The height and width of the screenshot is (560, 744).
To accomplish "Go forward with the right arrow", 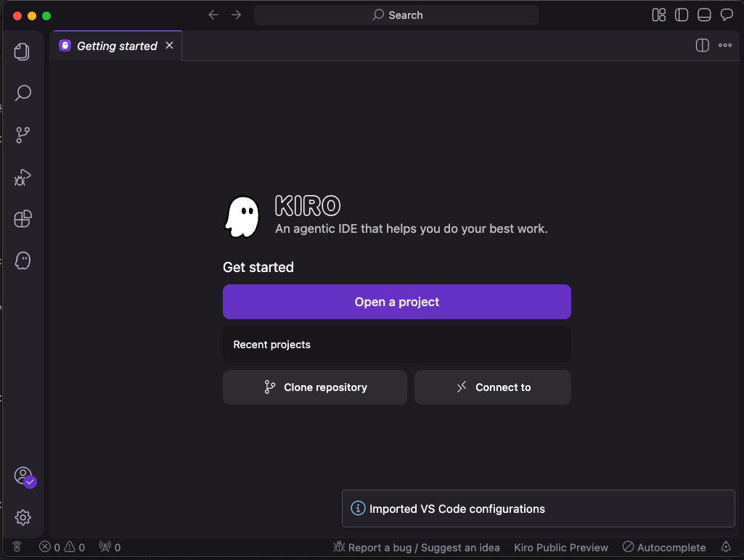I will tap(236, 15).
